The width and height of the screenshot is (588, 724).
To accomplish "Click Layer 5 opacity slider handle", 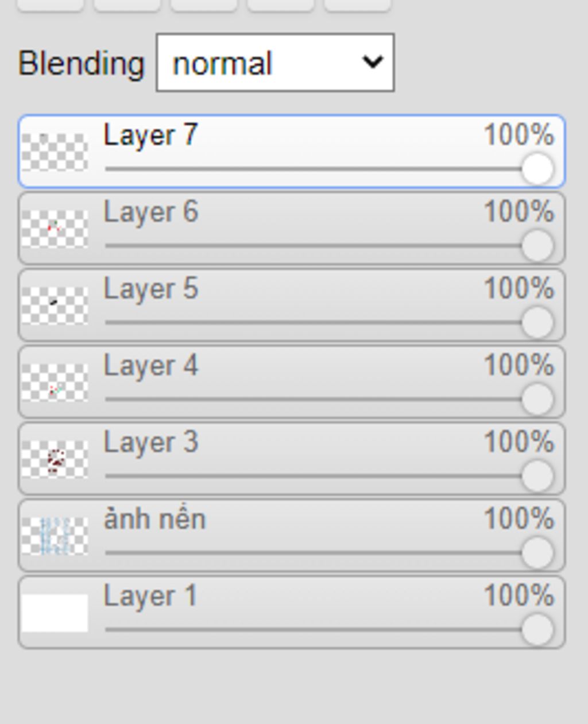I will [x=537, y=323].
